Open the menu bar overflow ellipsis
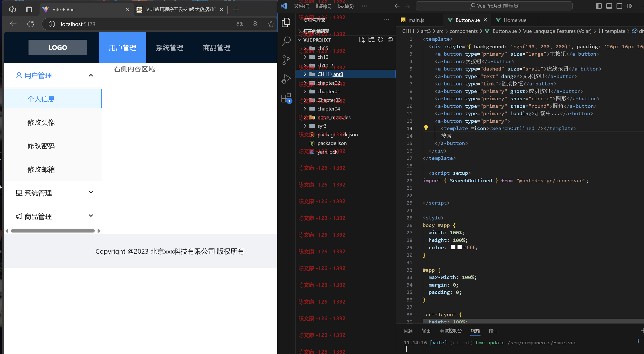The height and width of the screenshot is (354, 644). click(364, 6)
